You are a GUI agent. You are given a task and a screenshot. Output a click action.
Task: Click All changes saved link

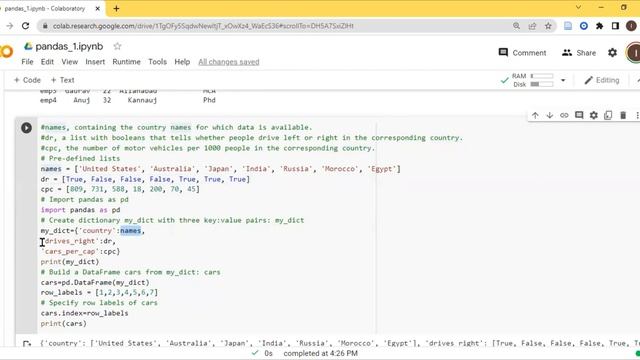(229, 62)
